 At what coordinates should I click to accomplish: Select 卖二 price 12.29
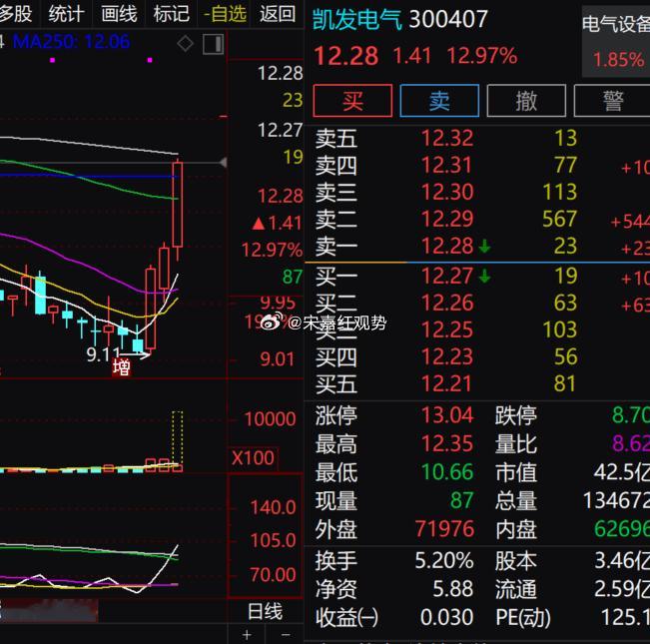tap(447, 219)
